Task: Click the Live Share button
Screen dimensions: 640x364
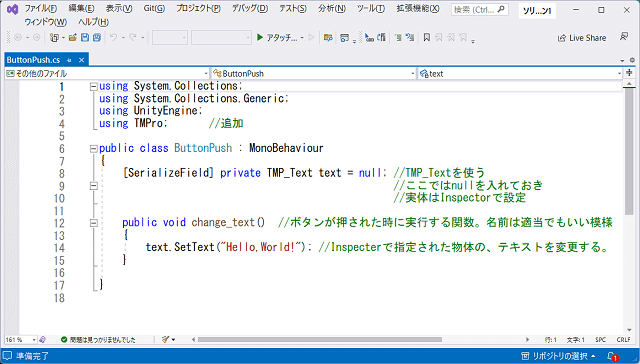Action: pos(582,38)
